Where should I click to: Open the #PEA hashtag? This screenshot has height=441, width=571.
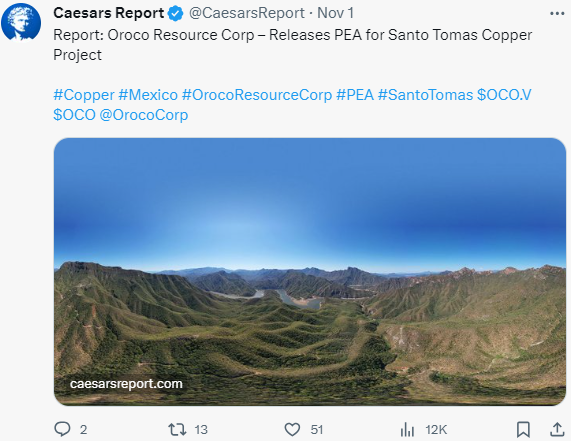coord(355,95)
